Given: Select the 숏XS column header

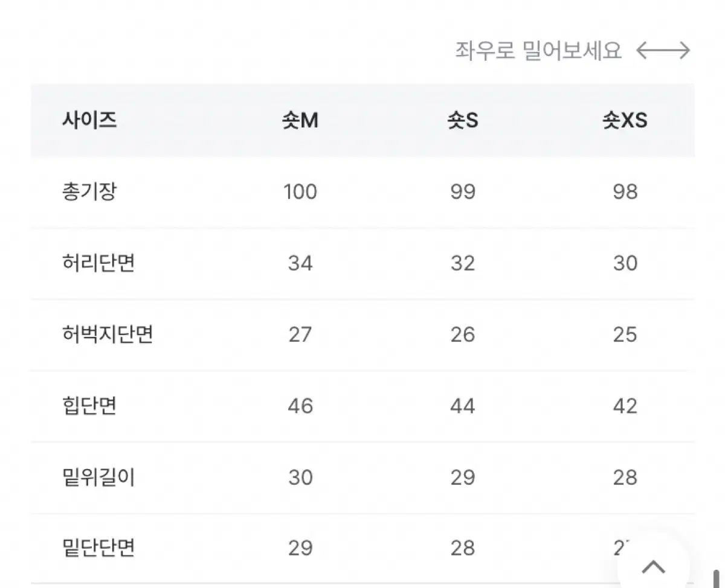Looking at the screenshot, I should tap(625, 121).
